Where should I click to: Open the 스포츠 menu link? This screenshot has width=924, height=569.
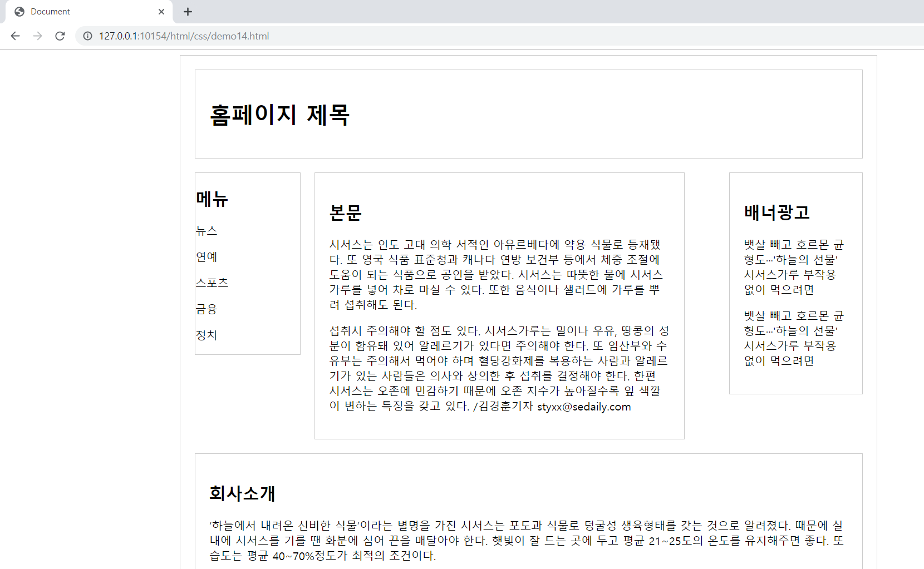[x=212, y=283]
